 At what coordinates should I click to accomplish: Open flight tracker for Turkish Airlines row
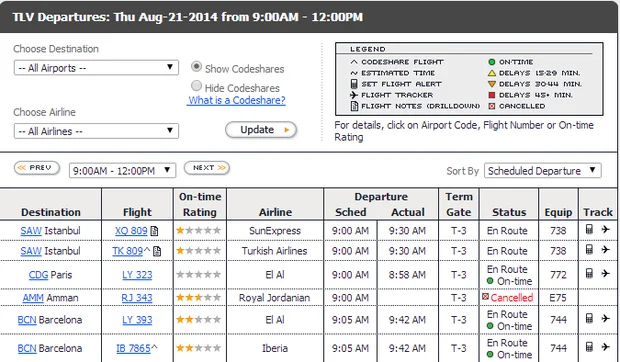point(605,249)
